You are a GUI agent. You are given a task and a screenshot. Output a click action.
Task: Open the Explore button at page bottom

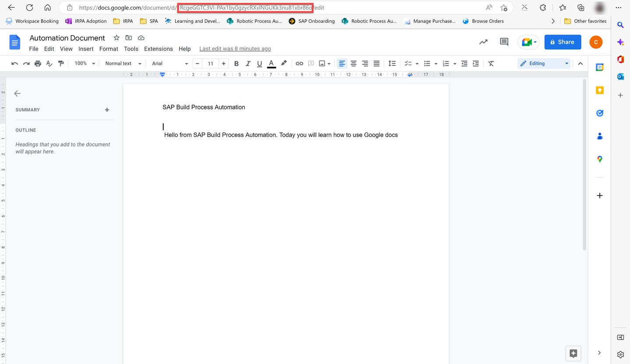point(574,353)
